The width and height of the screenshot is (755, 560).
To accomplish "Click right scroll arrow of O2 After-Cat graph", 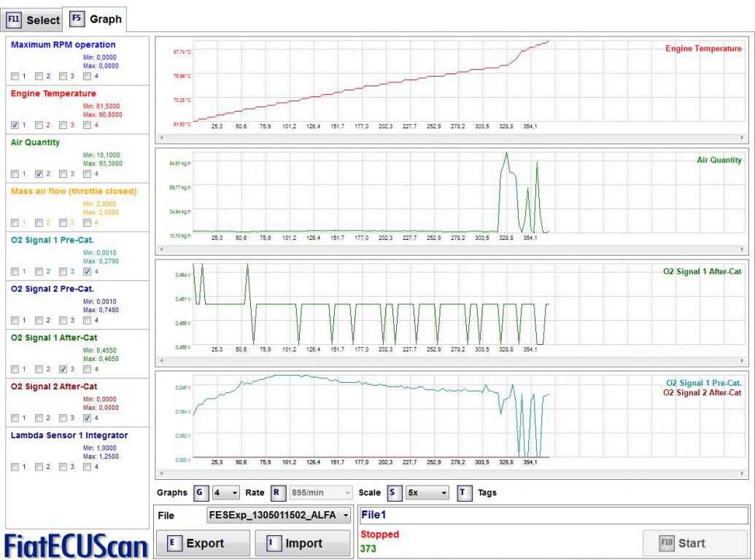I will click(x=742, y=360).
